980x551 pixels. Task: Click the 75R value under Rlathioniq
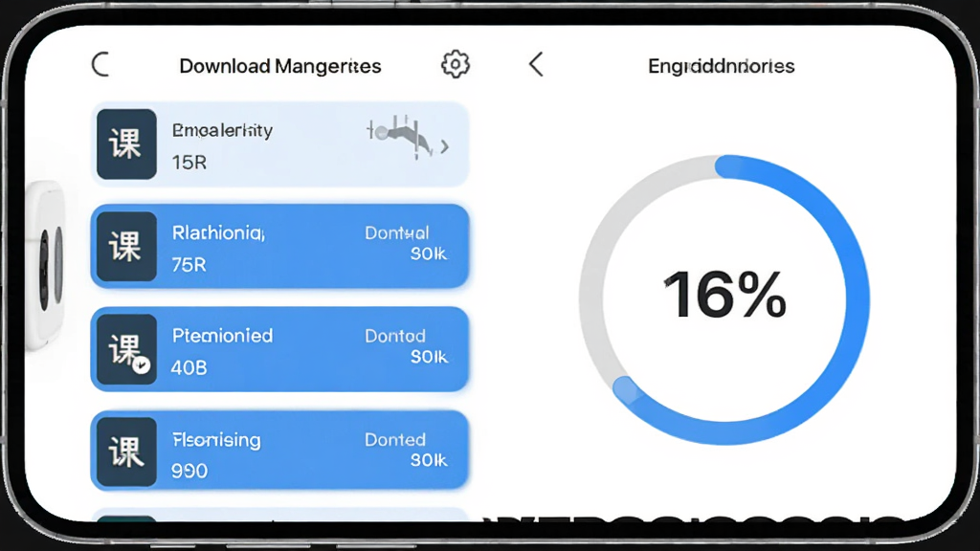[x=189, y=265]
